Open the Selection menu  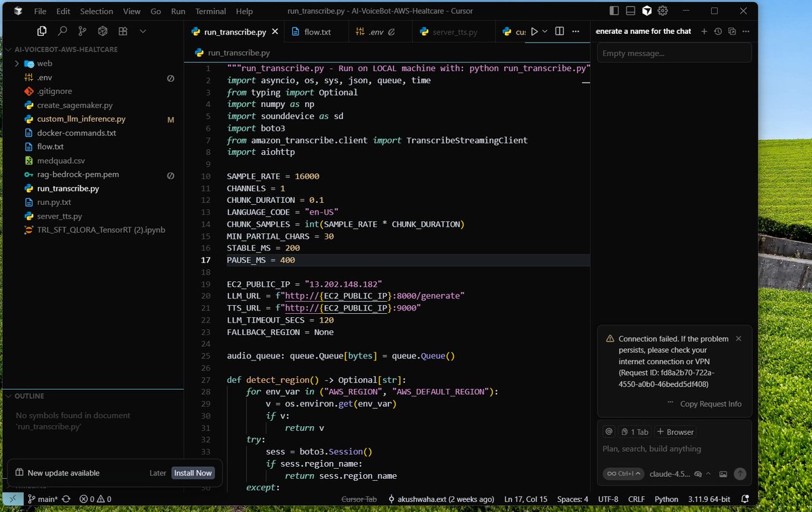[97, 11]
